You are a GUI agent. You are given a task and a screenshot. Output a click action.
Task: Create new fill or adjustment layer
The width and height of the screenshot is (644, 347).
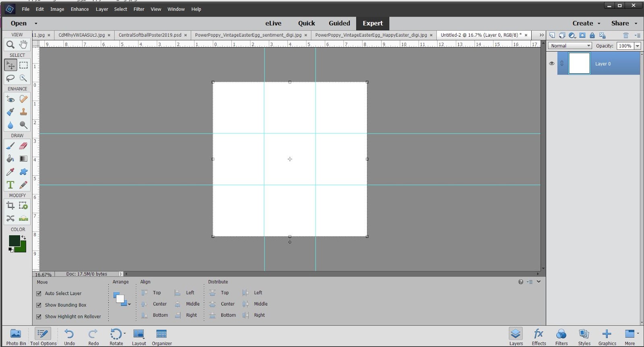point(572,35)
